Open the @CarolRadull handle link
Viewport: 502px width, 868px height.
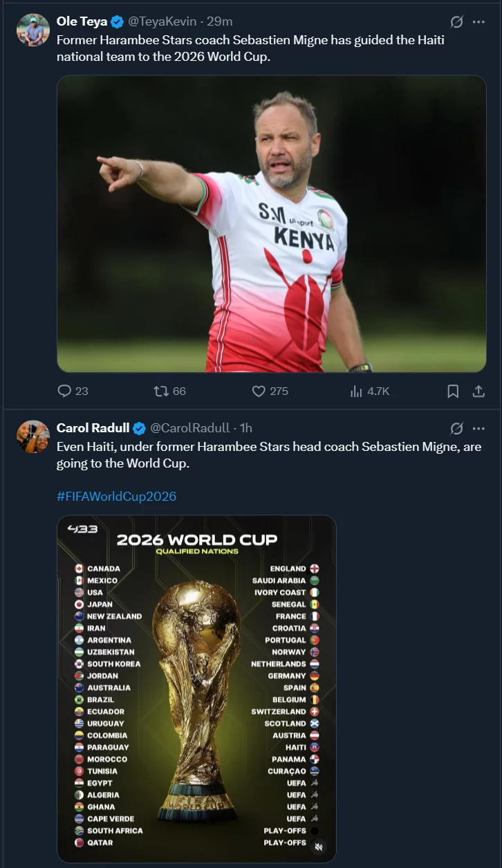pos(190,428)
